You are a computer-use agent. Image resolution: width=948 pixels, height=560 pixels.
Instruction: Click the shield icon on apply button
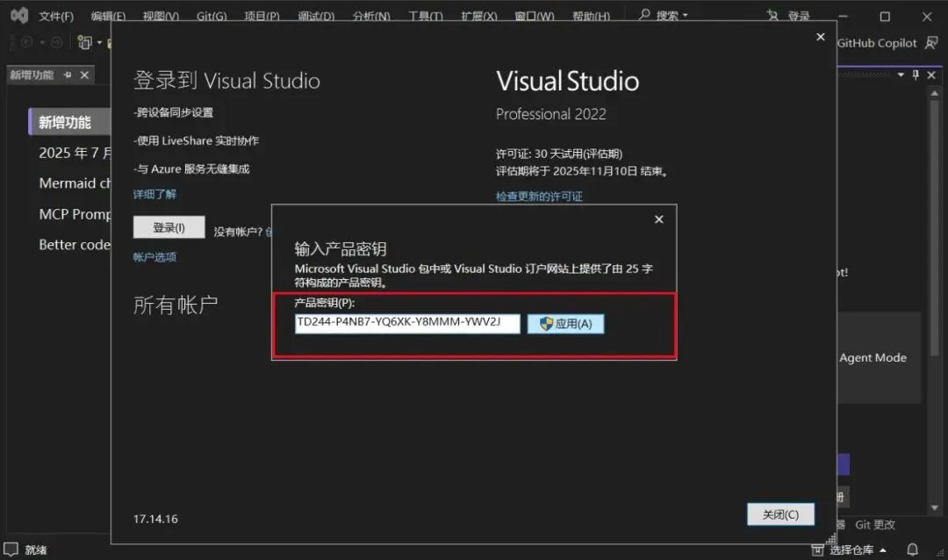pyautogui.click(x=547, y=324)
